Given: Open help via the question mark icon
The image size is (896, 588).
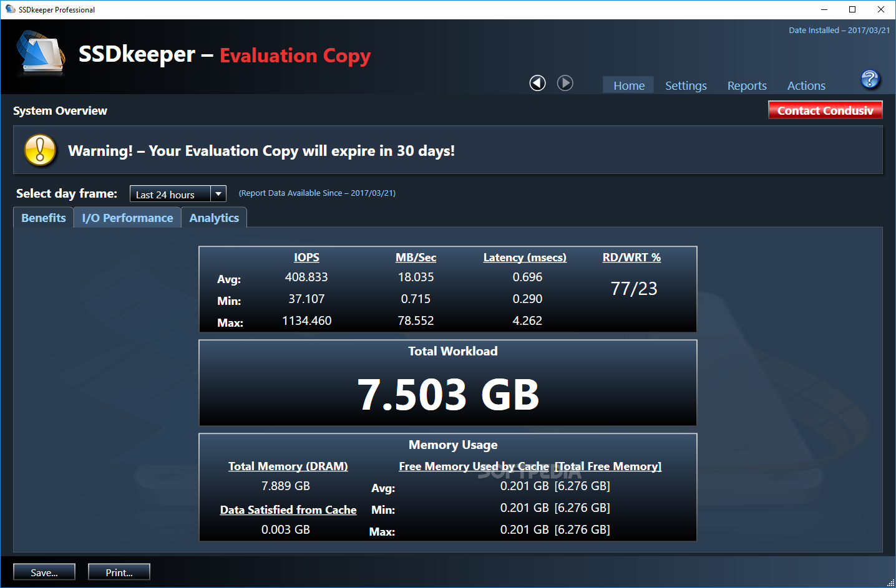Looking at the screenshot, I should (870, 79).
